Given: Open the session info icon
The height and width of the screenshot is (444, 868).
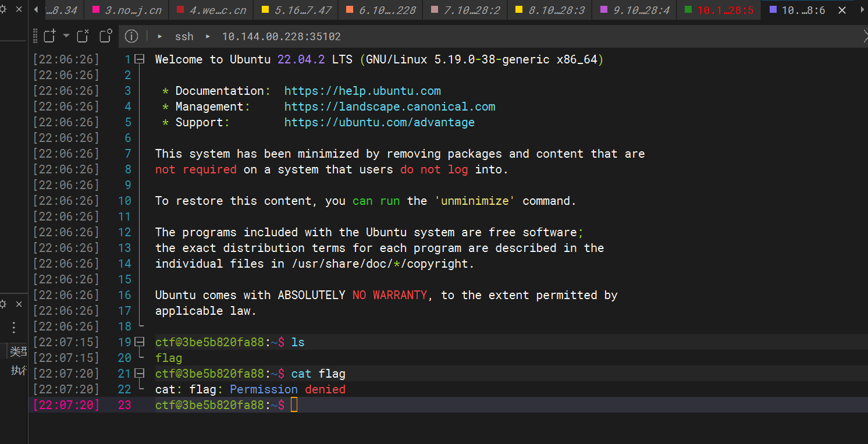Looking at the screenshot, I should (x=131, y=36).
